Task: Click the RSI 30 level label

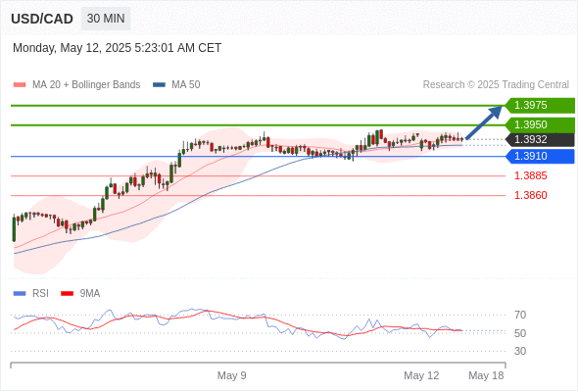Action: pos(520,351)
